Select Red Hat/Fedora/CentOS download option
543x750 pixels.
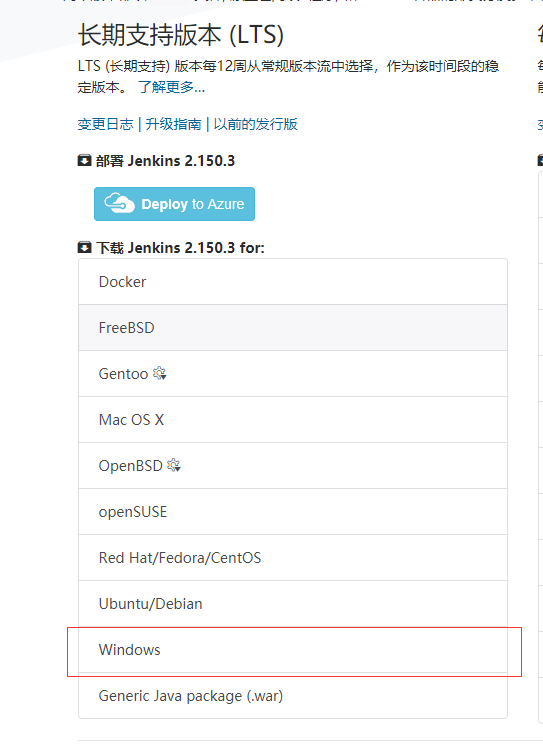[x=293, y=558]
